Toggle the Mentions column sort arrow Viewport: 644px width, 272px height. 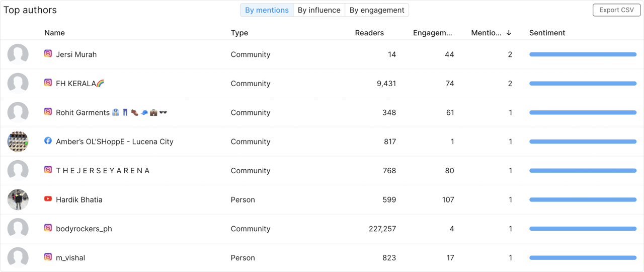click(x=509, y=33)
